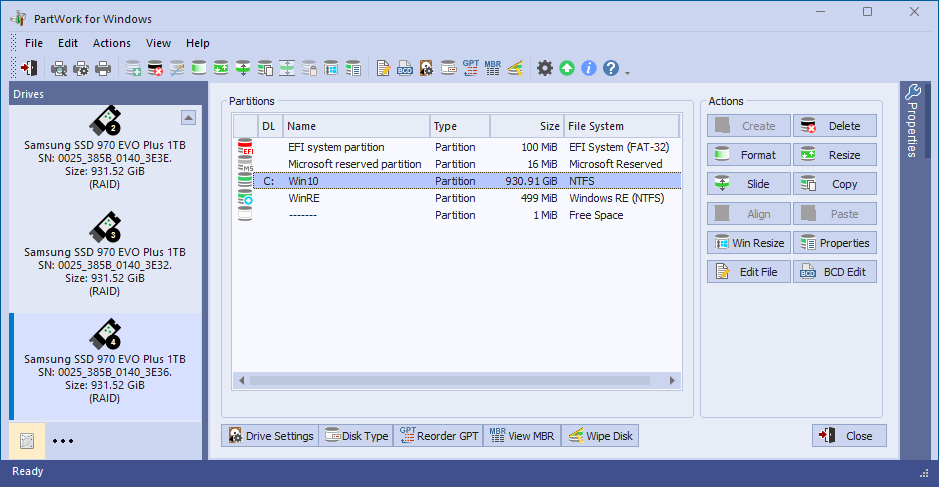Click the partitions list left scroll arrow
Image resolution: width=939 pixels, height=487 pixels.
(241, 380)
